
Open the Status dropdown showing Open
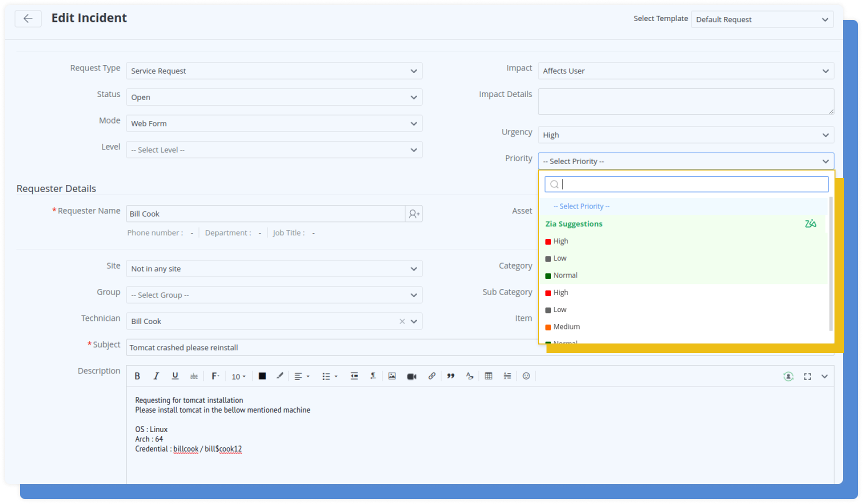274,97
